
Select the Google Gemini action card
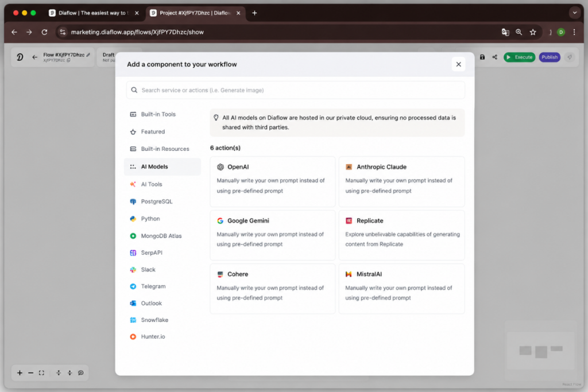pos(273,235)
